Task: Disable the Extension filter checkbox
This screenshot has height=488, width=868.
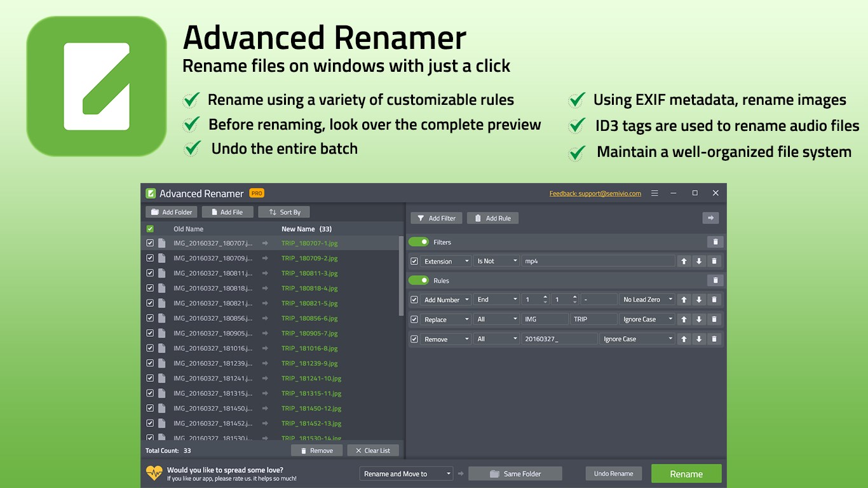Action: pyautogui.click(x=414, y=261)
